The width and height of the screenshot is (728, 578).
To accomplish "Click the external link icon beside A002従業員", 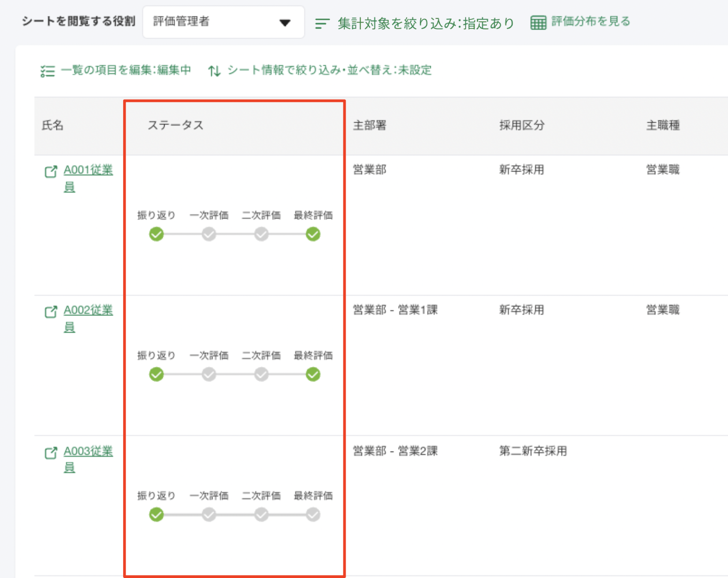I will pos(51,312).
